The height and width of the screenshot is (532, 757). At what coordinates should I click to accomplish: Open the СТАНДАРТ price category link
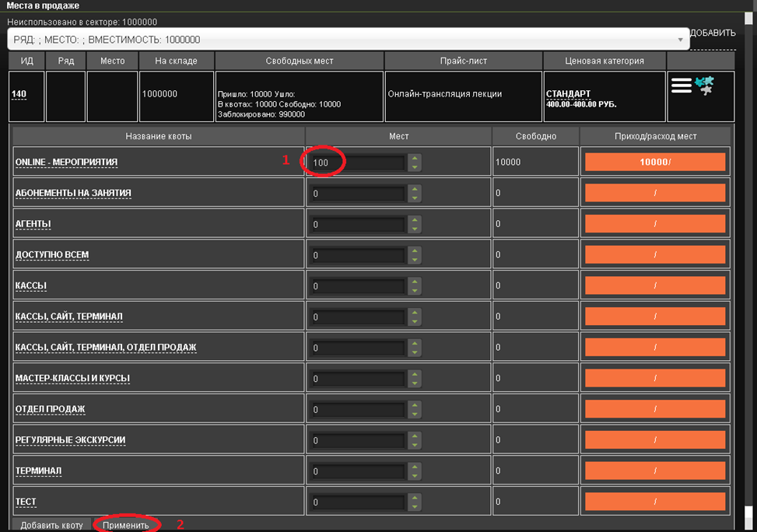(568, 93)
